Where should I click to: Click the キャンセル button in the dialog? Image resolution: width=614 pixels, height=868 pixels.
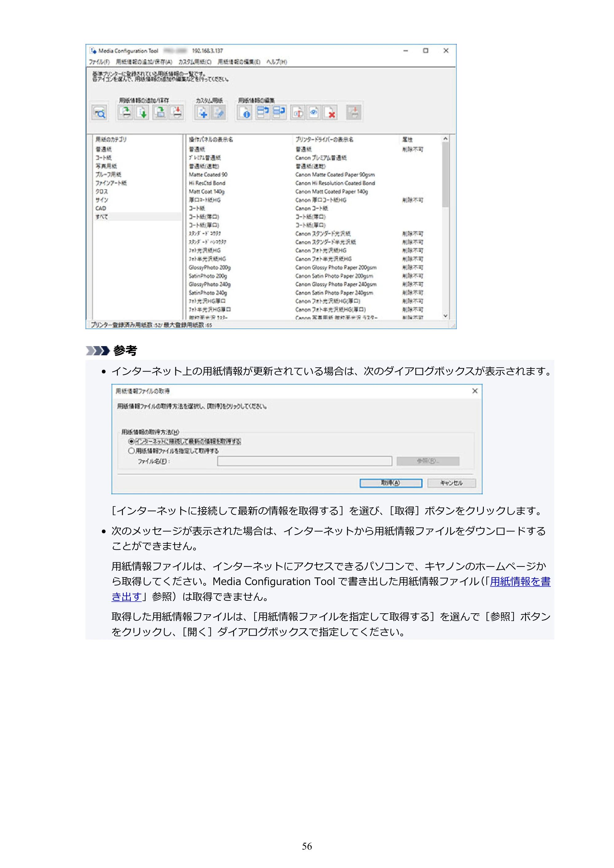coord(451,483)
